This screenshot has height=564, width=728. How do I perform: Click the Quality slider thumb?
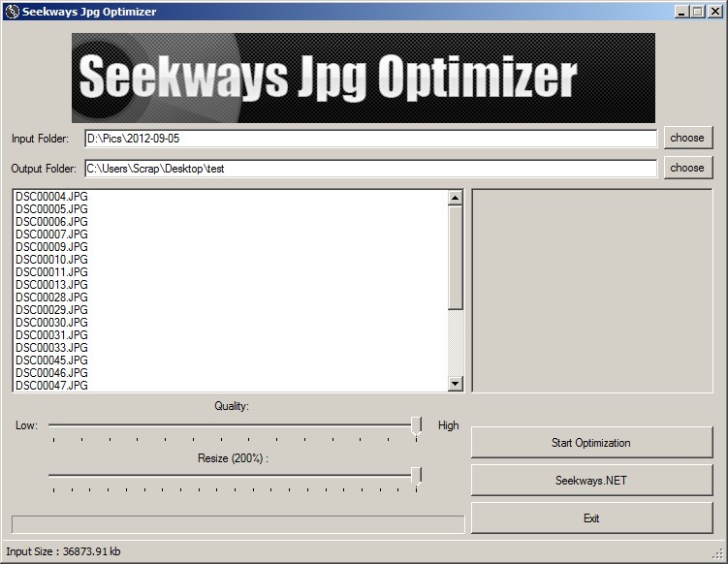(x=417, y=426)
